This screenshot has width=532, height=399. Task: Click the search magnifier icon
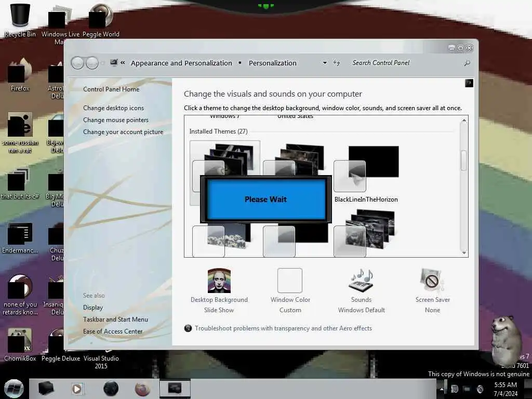tap(467, 63)
